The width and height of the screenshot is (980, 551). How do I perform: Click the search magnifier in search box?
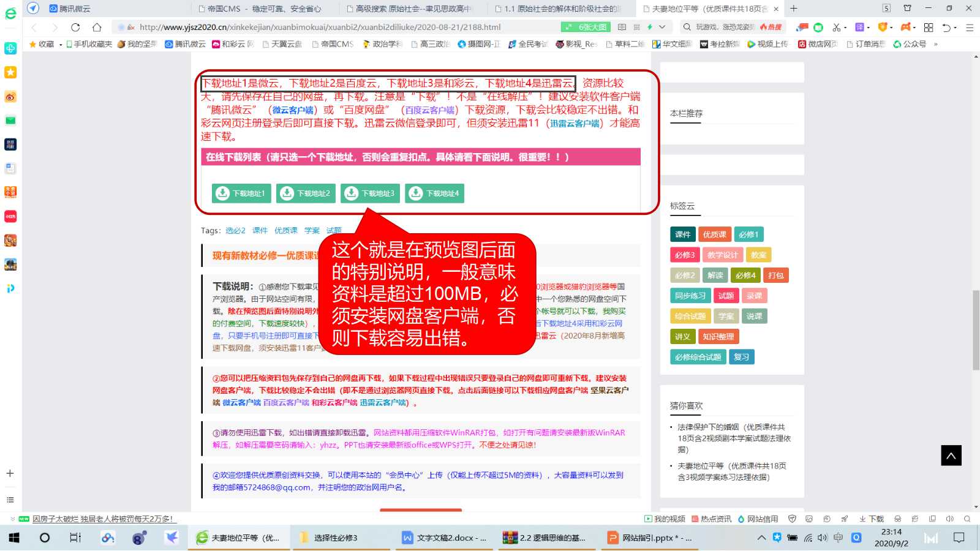pyautogui.click(x=687, y=27)
